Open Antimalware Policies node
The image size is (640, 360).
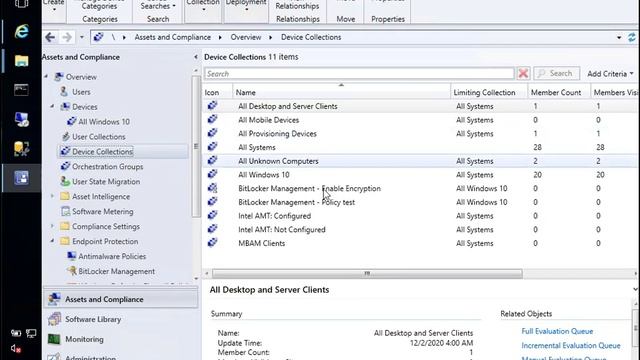tap(112, 256)
